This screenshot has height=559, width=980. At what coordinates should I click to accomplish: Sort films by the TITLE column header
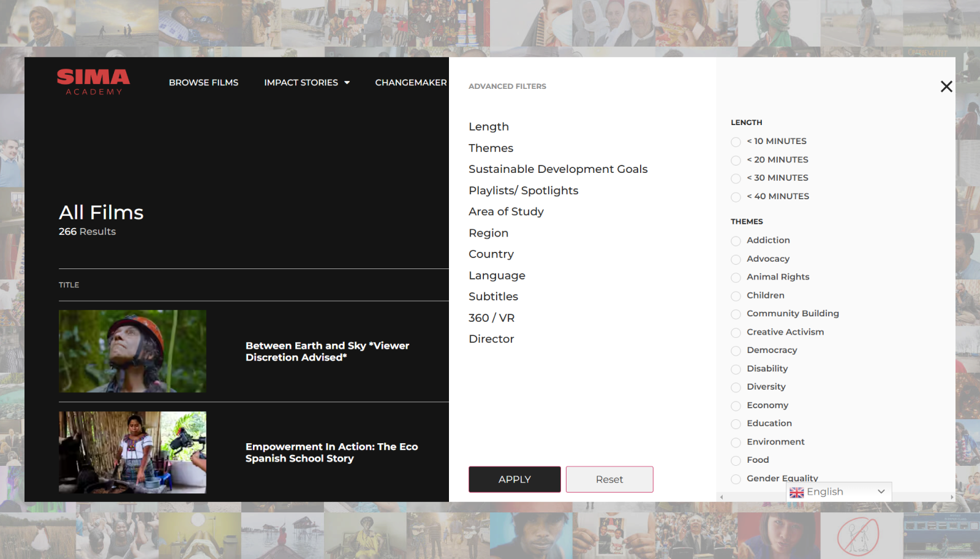click(x=69, y=285)
